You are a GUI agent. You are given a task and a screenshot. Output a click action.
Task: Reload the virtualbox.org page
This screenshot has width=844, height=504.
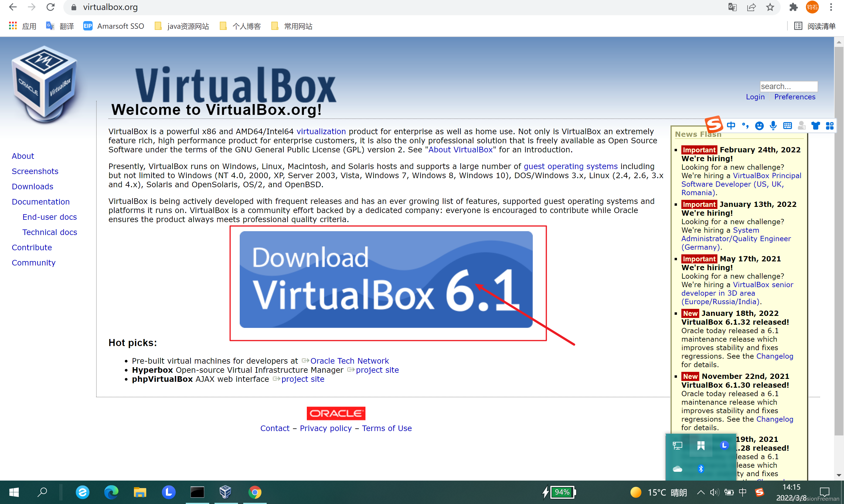50,7
